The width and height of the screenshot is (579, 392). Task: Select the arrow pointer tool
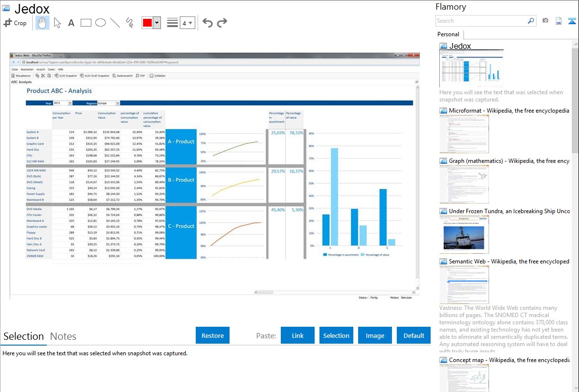(x=58, y=23)
